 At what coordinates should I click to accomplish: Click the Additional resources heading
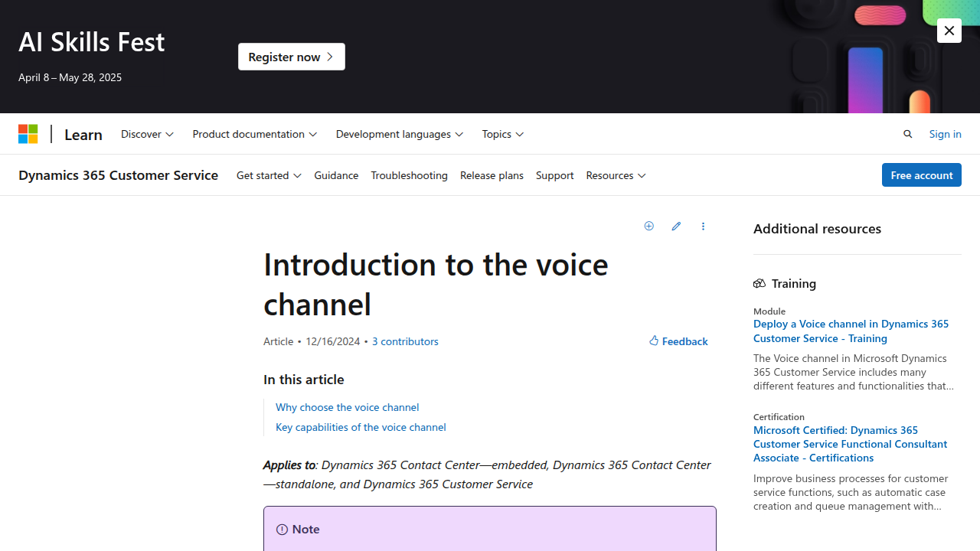pyautogui.click(x=817, y=229)
